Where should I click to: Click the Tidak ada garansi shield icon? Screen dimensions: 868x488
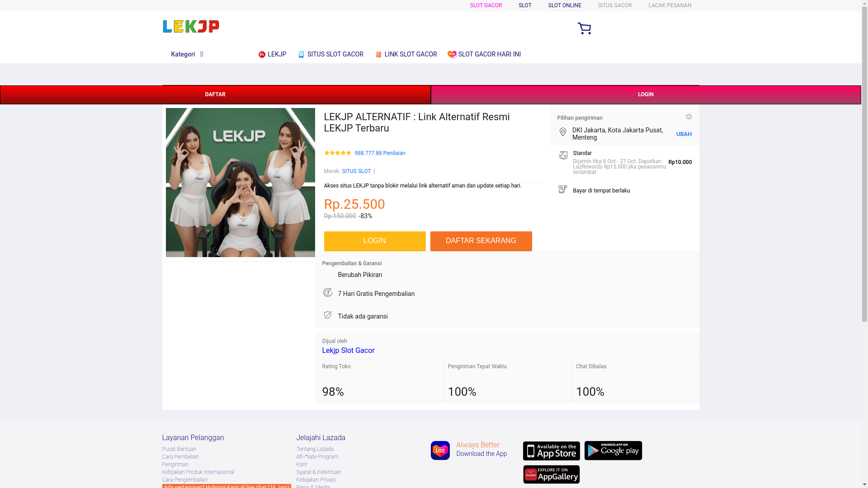(x=328, y=315)
